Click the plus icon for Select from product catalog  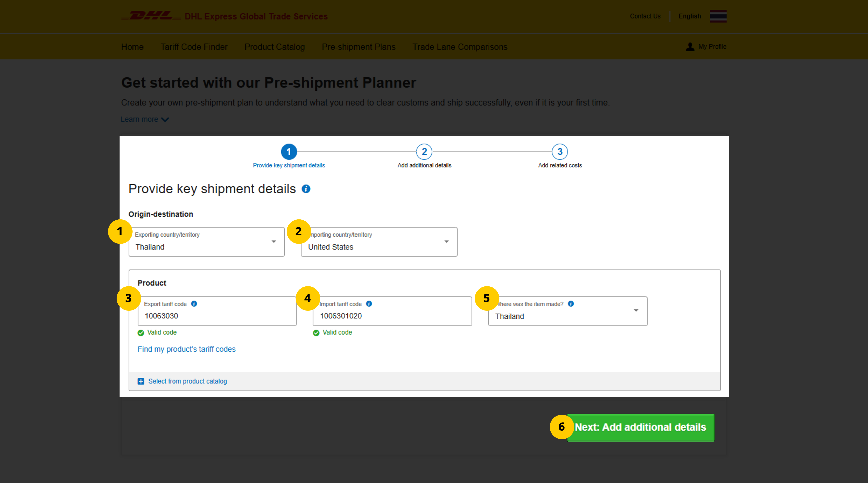point(141,381)
